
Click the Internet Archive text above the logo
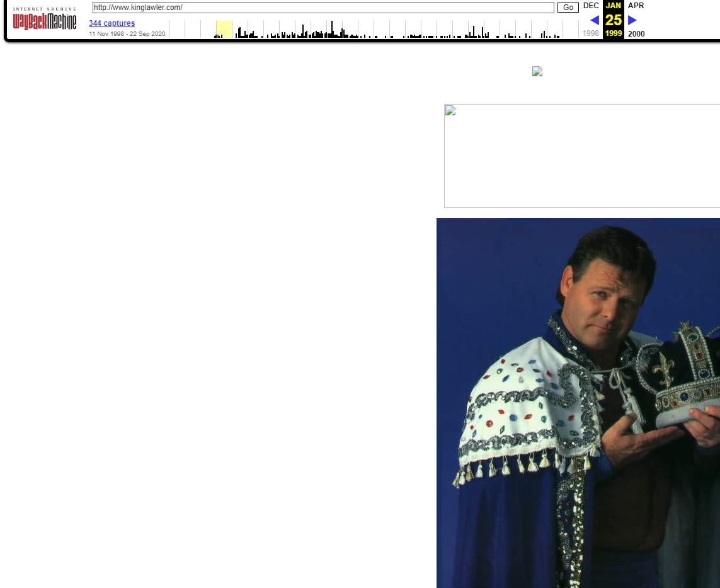(44, 9)
